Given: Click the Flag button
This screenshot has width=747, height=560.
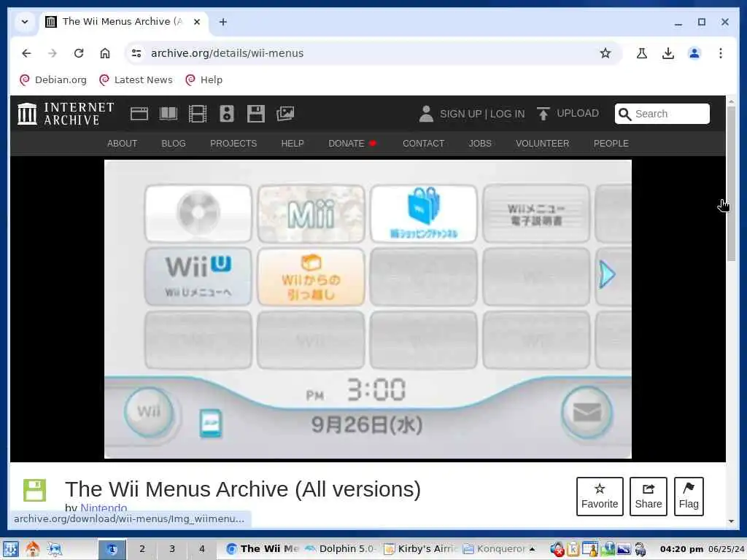Looking at the screenshot, I should click(x=689, y=496).
